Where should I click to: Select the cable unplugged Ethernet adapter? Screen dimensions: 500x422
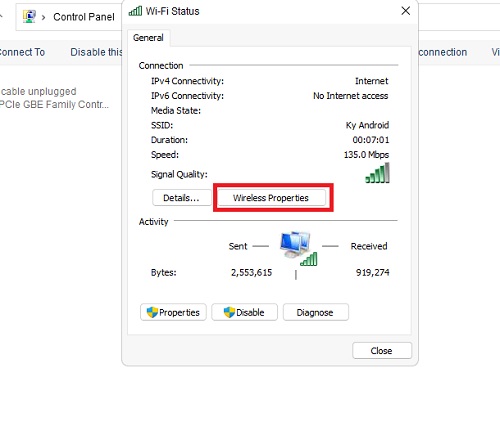click(54, 98)
